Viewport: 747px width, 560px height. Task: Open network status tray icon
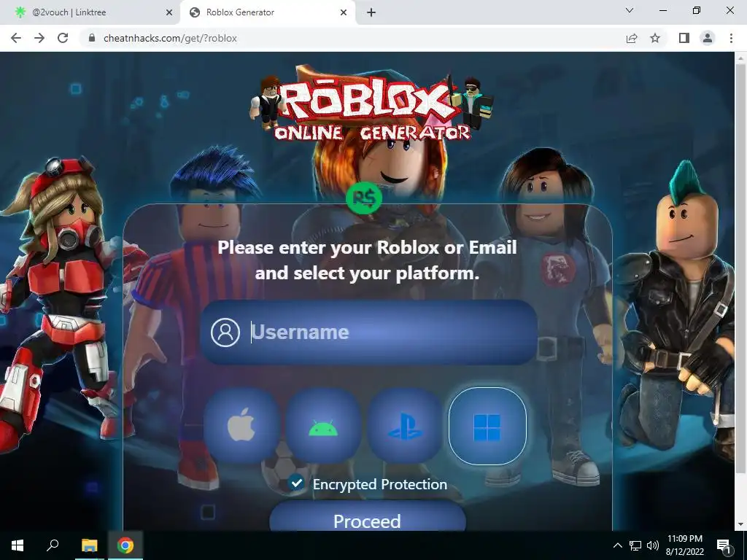coord(635,545)
